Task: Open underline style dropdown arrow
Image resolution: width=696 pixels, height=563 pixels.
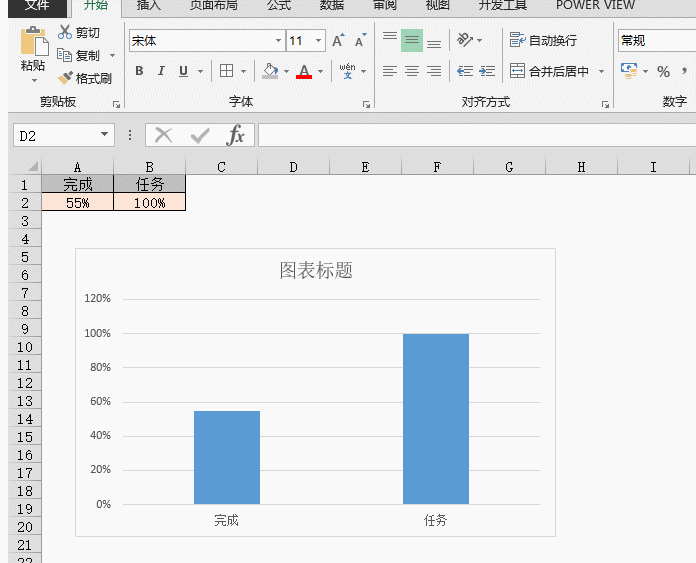Action: click(x=200, y=71)
